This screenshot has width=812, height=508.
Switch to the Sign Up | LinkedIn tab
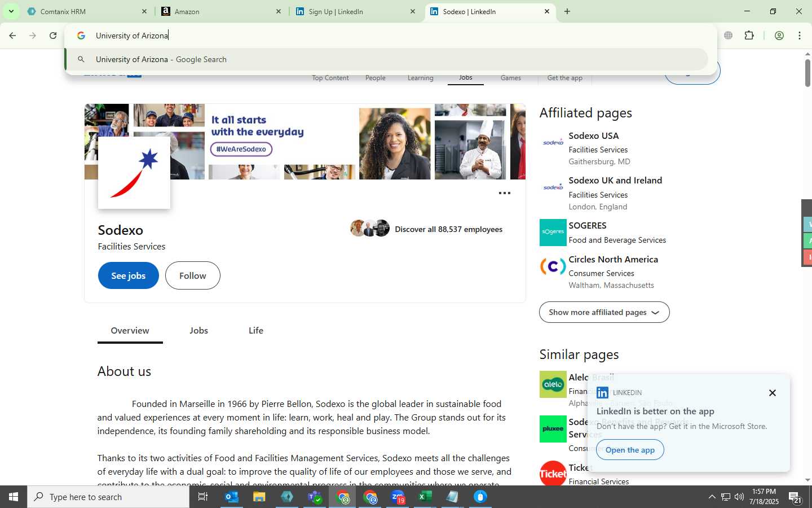point(354,11)
